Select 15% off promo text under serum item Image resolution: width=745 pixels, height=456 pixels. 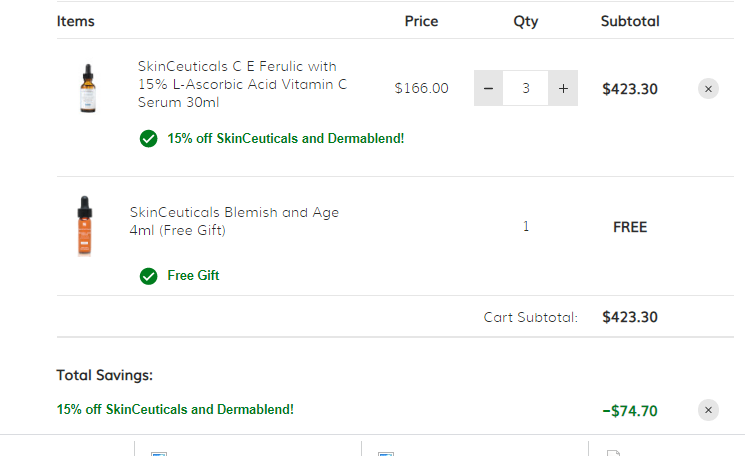[x=286, y=138]
